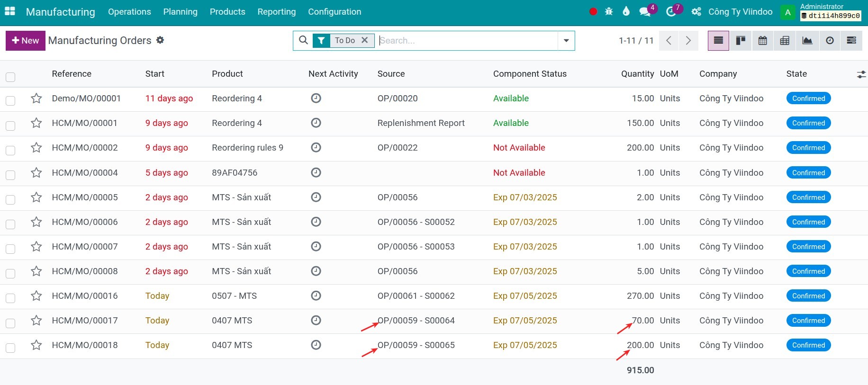Image resolution: width=868 pixels, height=385 pixels.
Task: Open Manufacturing Orders gear settings icon
Action: coord(160,40)
